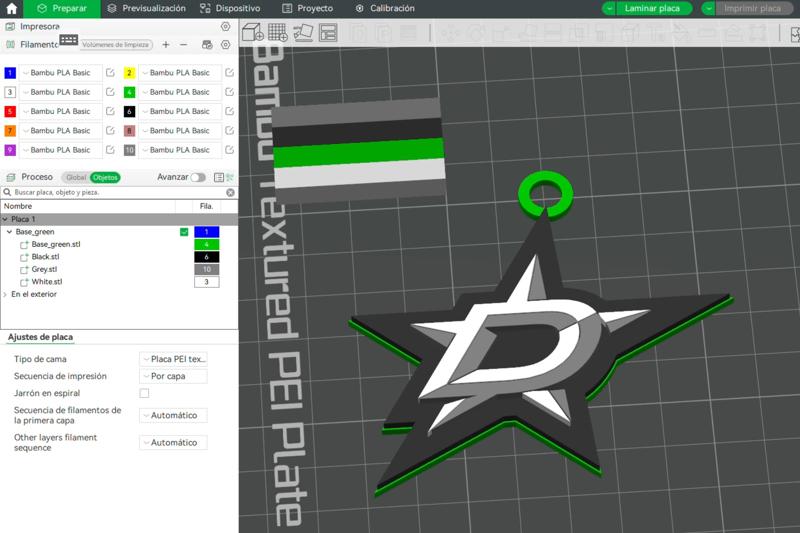Image resolution: width=800 pixels, height=533 pixels.
Task: Open filament 5 Bambu PLA Basic dropdown
Action: coord(61,112)
